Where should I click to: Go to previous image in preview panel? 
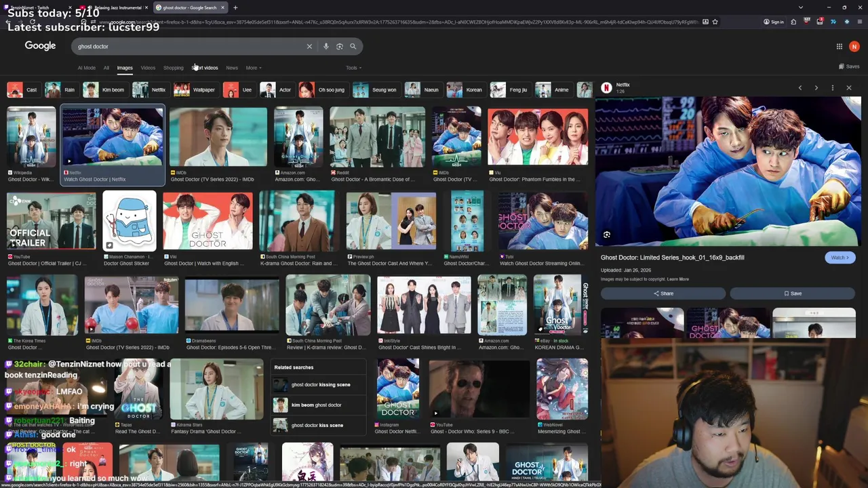coord(800,88)
